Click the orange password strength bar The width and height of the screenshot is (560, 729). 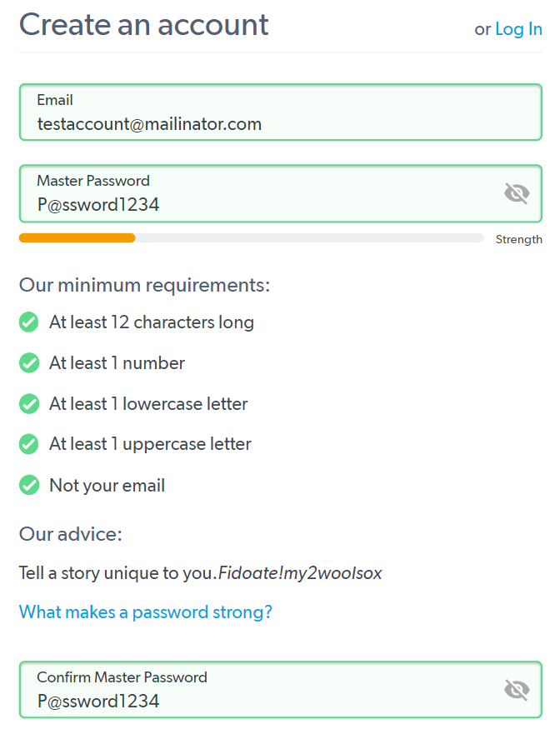[x=77, y=238]
